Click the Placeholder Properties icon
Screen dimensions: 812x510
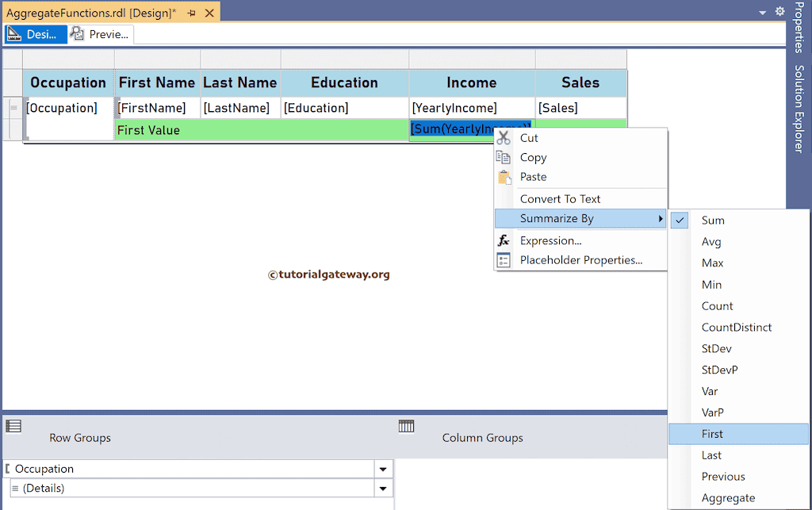point(504,260)
